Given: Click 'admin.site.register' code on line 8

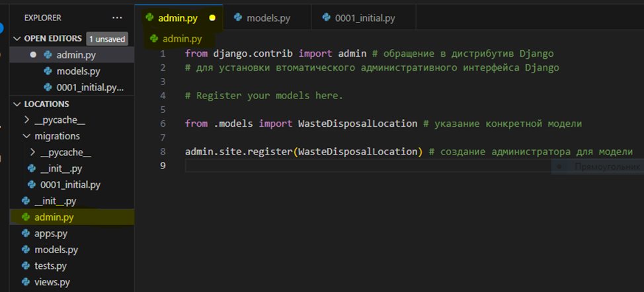Looking at the screenshot, I should click(x=239, y=151).
